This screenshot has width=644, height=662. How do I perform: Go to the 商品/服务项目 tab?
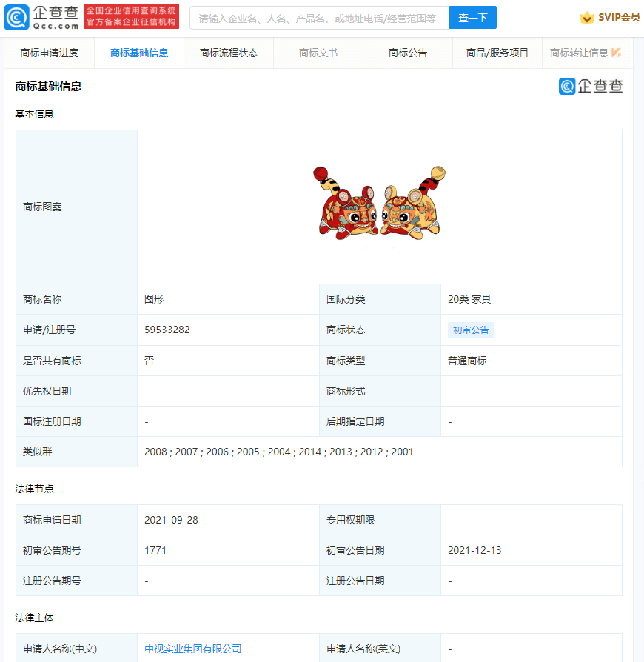pos(497,53)
